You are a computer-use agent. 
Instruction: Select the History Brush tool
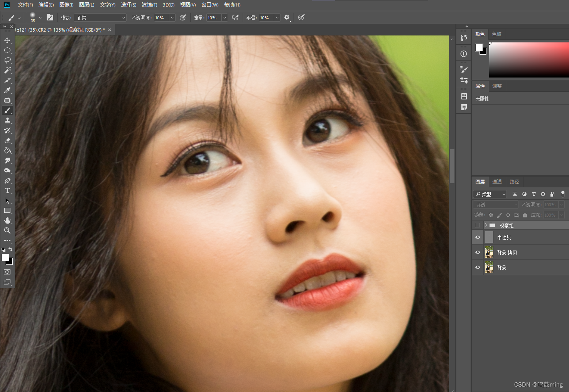coord(7,131)
